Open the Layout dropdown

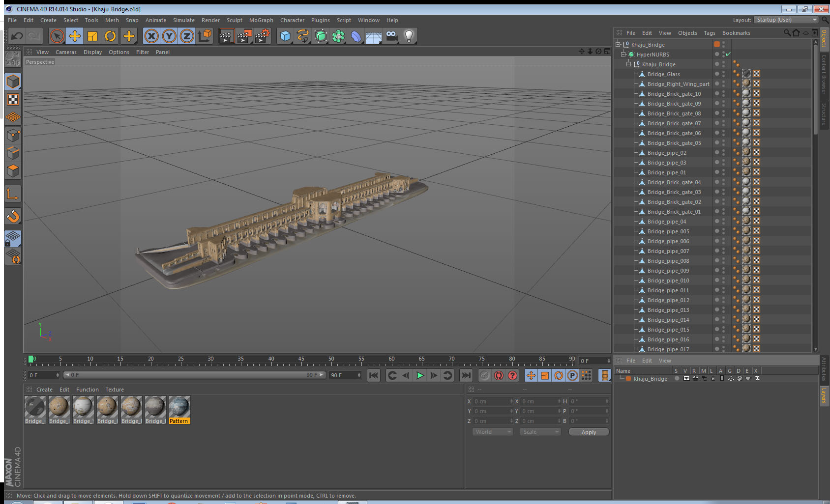pos(786,20)
